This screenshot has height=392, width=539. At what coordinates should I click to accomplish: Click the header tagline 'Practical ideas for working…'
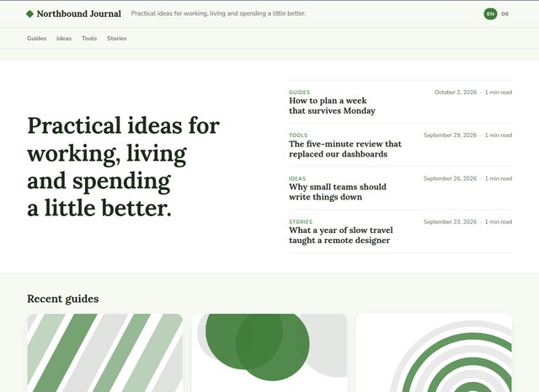coord(218,13)
